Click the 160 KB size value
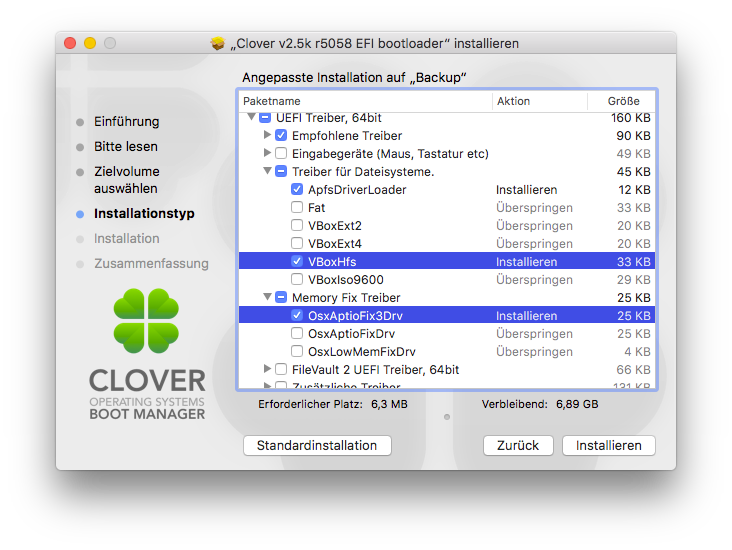 [x=631, y=118]
